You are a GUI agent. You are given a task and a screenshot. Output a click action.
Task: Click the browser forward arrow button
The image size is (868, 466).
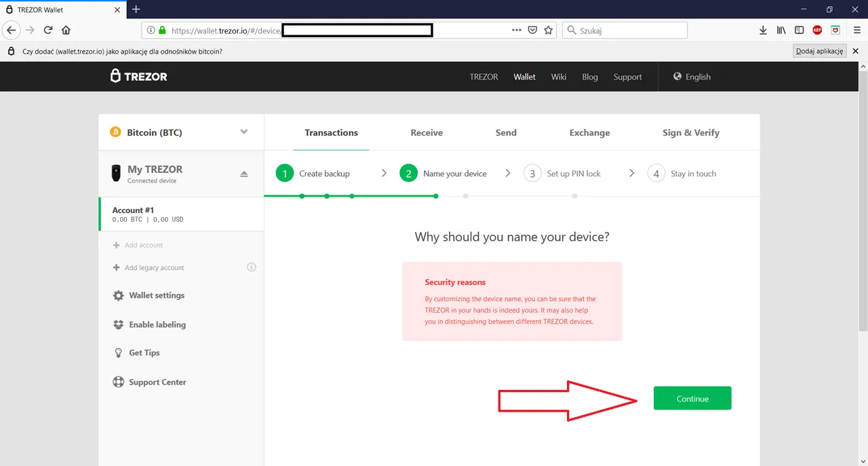(30, 30)
